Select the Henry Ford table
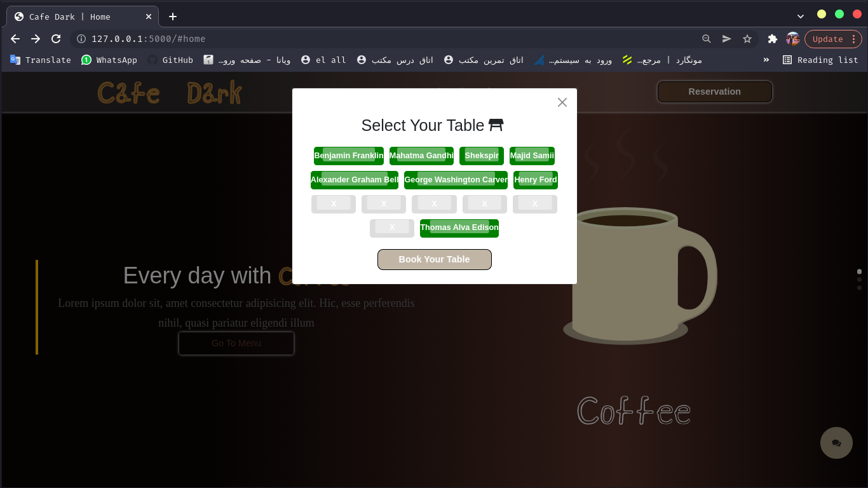Image resolution: width=868 pixels, height=488 pixels. [x=536, y=180]
